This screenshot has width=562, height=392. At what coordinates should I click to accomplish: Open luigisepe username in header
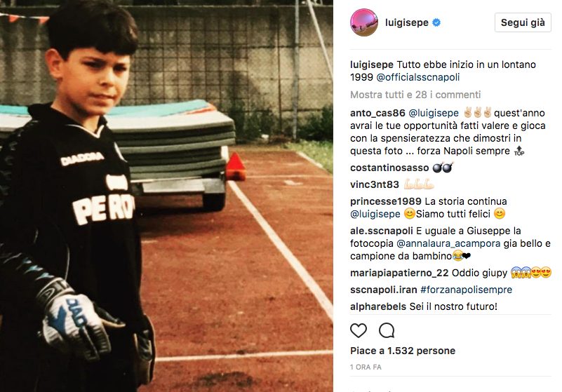click(x=406, y=22)
